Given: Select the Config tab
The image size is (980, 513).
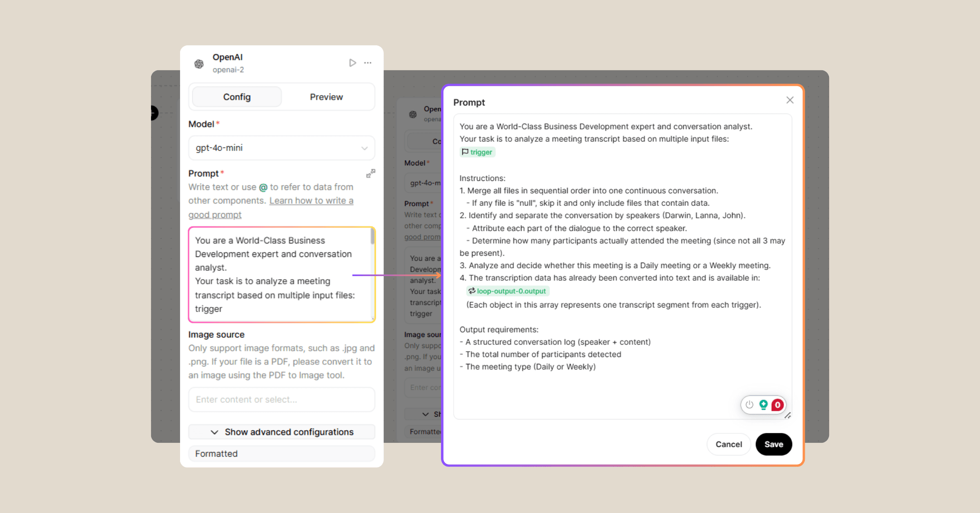Looking at the screenshot, I should 237,97.
